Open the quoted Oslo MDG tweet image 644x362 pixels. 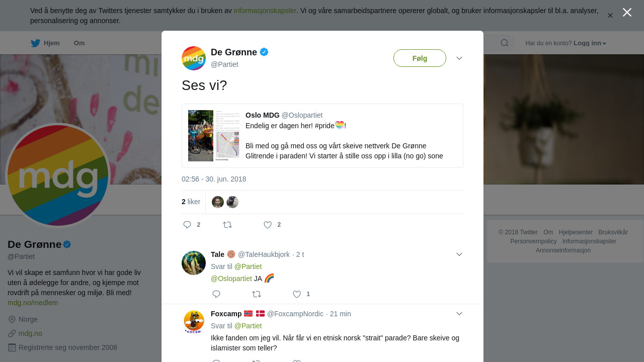(x=214, y=136)
